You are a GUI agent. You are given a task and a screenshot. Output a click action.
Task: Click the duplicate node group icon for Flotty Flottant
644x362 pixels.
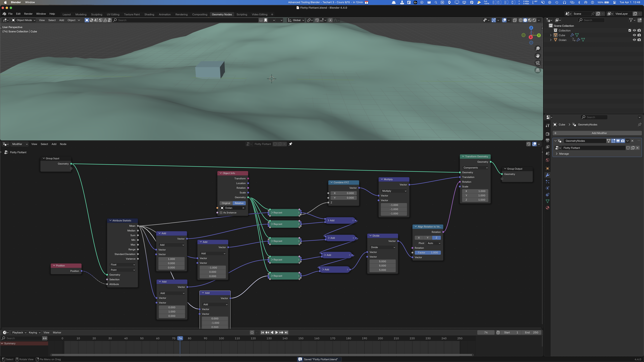(x=633, y=148)
